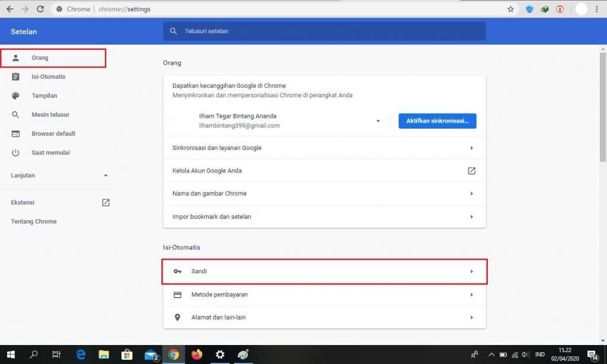Open Kelola Akun Google Anda
Viewport: 607px width, 364px height.
coord(324,171)
